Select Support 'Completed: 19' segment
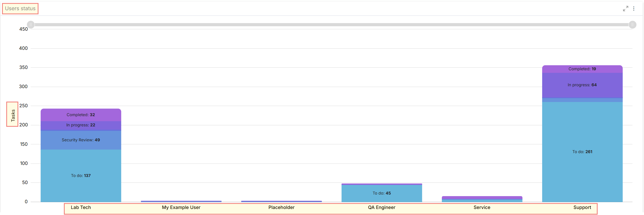The image size is (644, 215). (x=582, y=69)
